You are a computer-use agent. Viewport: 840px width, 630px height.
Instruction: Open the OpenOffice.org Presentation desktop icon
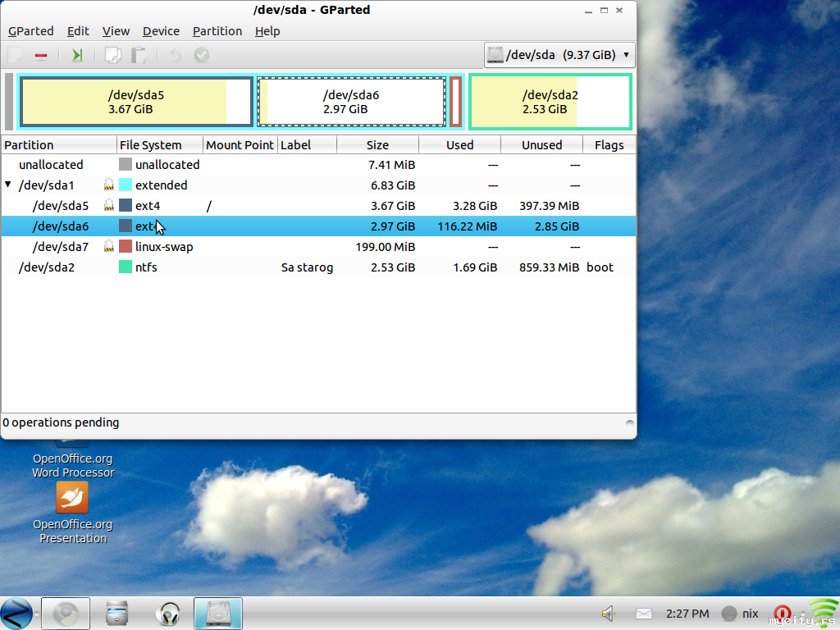coord(72,513)
